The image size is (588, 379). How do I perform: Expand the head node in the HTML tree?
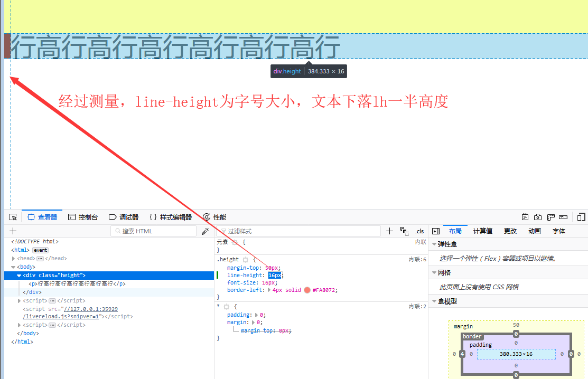coord(13,259)
